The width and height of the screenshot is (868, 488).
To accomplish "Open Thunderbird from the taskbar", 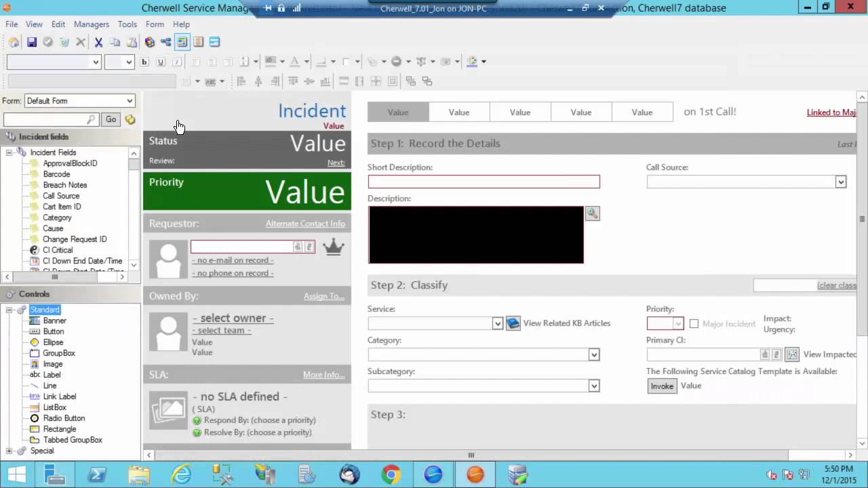I will [349, 474].
